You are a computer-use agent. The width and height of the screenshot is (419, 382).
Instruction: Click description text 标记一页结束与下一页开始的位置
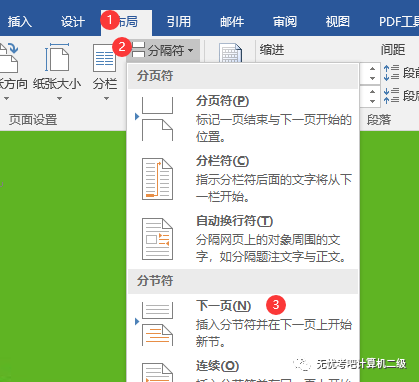coord(274,128)
